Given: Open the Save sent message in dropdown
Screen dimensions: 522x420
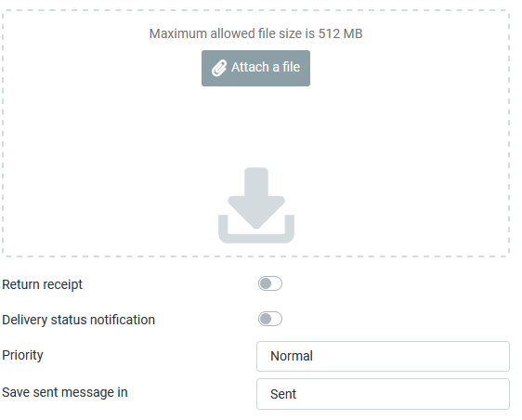Looking at the screenshot, I should [383, 394].
